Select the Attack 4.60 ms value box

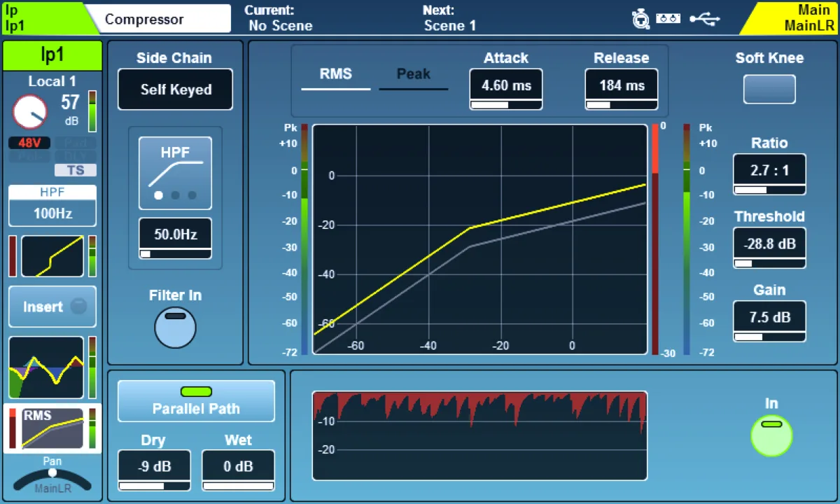pos(506,90)
